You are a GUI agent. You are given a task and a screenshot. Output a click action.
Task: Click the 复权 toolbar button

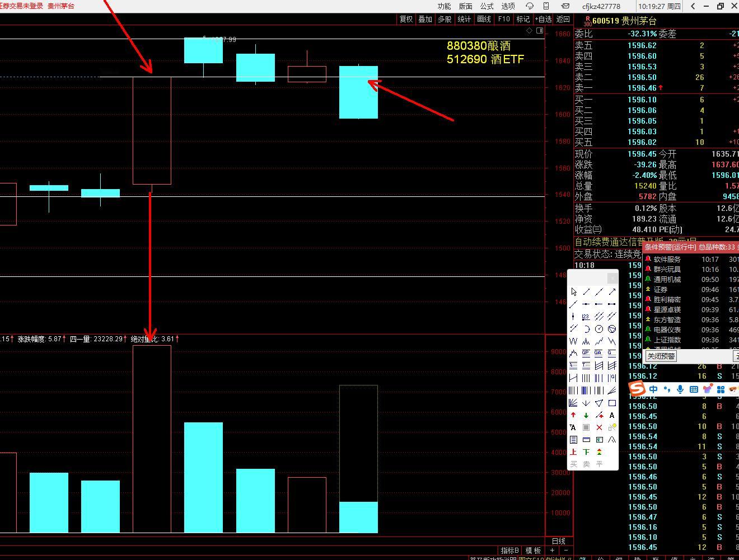point(406,19)
